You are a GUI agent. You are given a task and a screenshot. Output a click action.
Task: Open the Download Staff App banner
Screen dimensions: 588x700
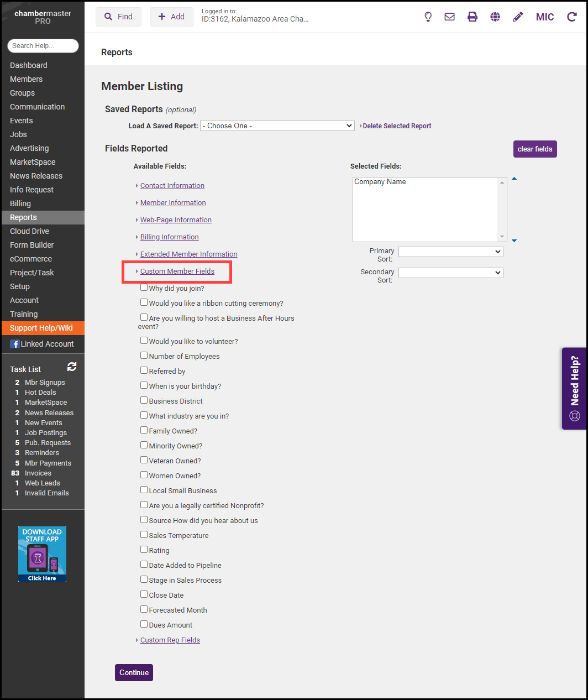click(42, 553)
